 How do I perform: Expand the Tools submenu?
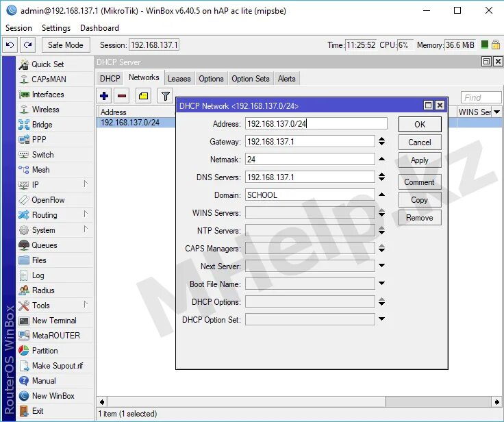pos(86,305)
